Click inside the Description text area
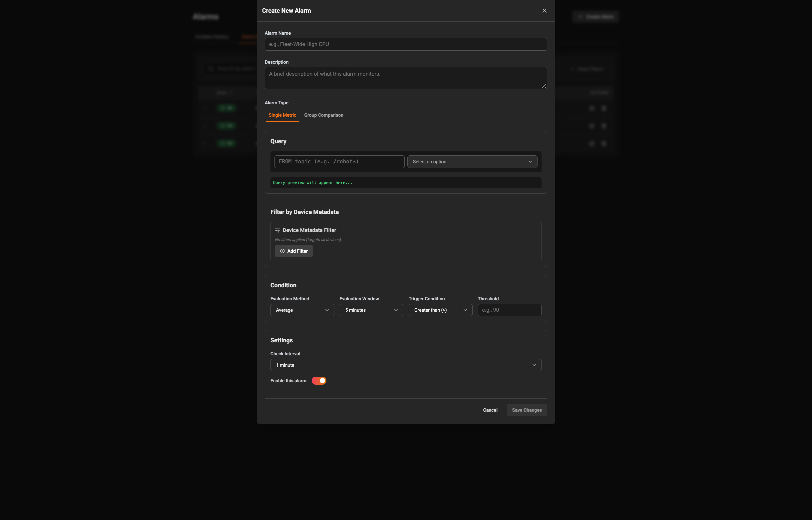This screenshot has height=520, width=812. pos(405,78)
